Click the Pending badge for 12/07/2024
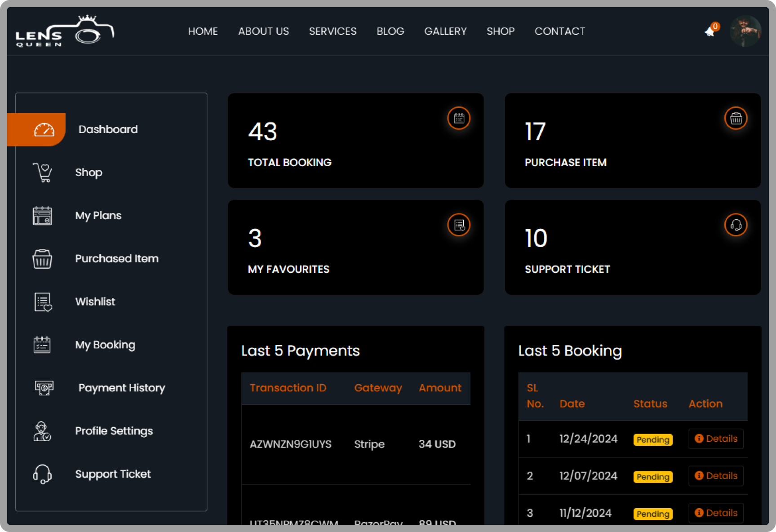The image size is (776, 532). coord(653,477)
